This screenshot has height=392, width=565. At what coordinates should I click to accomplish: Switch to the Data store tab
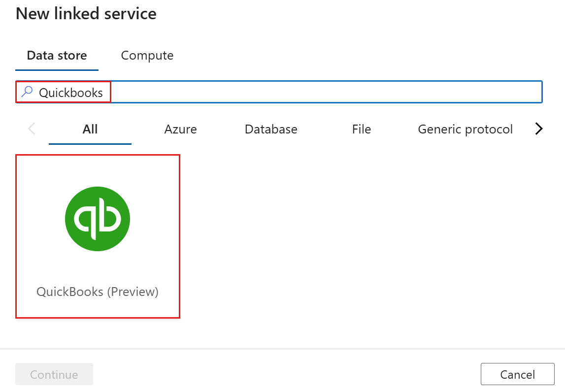point(57,56)
